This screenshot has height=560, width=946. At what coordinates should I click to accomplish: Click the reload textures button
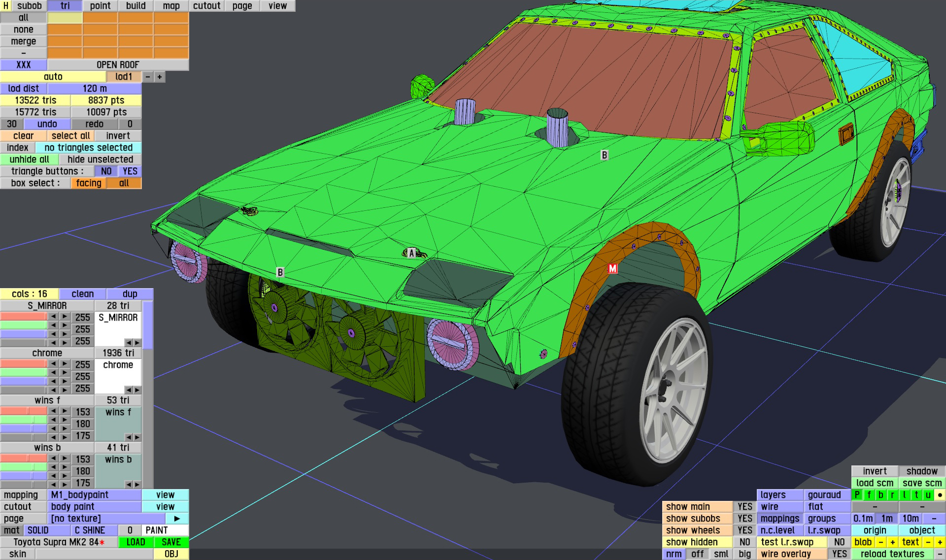(892, 554)
